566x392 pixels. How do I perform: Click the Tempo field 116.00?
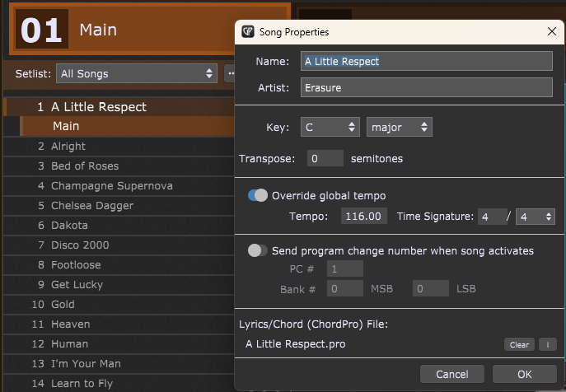363,216
